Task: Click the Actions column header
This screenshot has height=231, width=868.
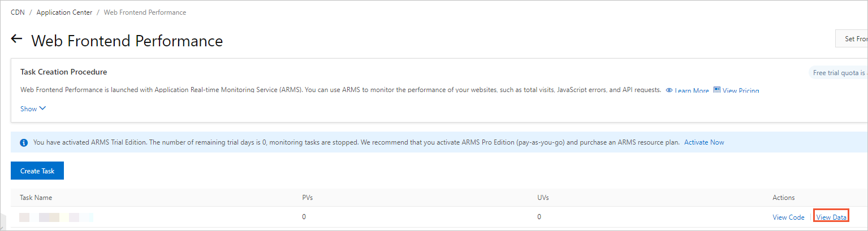Action: 783,198
